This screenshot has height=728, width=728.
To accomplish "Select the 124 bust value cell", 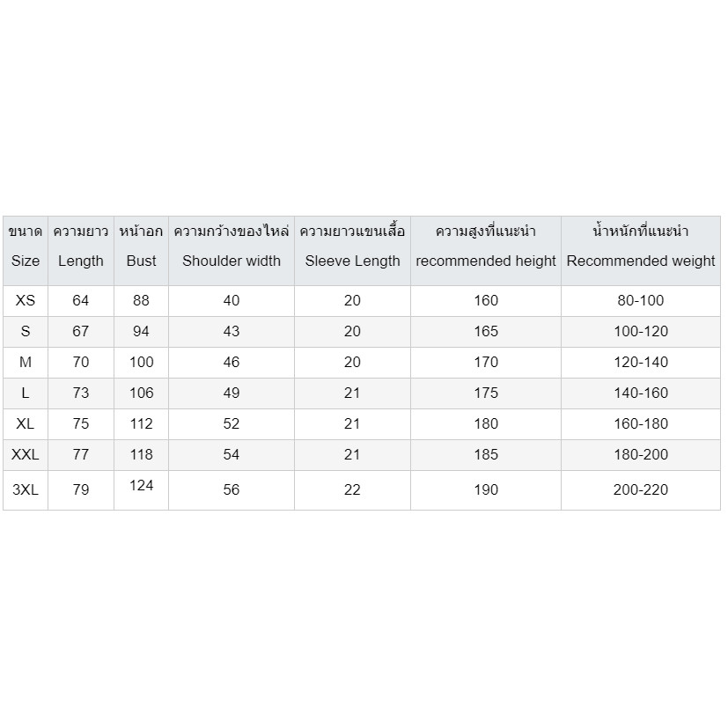I will (141, 485).
